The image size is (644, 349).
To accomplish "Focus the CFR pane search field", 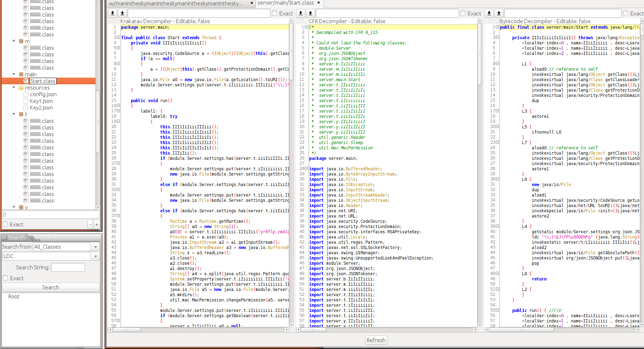I will point(387,13).
